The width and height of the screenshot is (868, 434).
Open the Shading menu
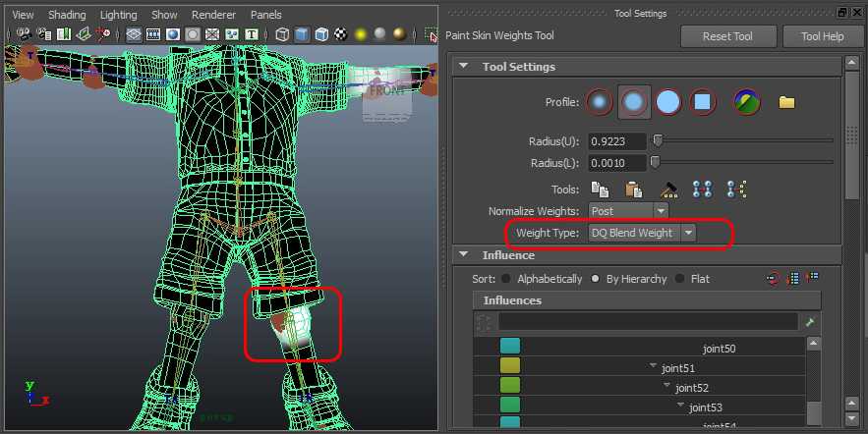click(x=67, y=15)
